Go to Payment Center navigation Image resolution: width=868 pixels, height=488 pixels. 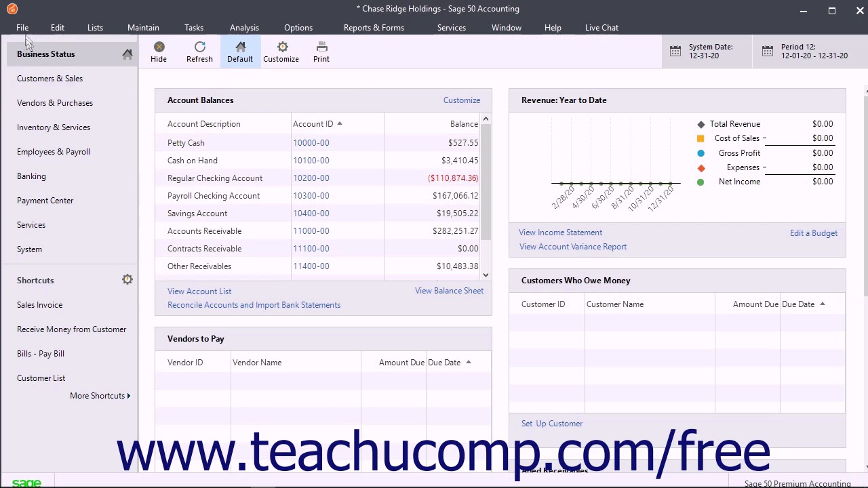coord(45,201)
